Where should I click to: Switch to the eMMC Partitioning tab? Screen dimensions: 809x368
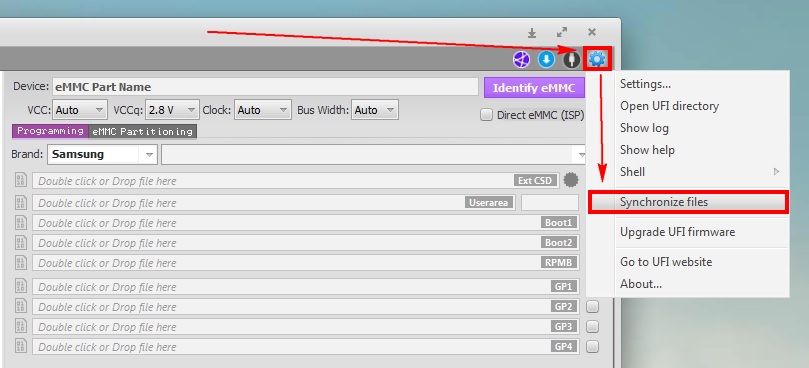tap(142, 132)
